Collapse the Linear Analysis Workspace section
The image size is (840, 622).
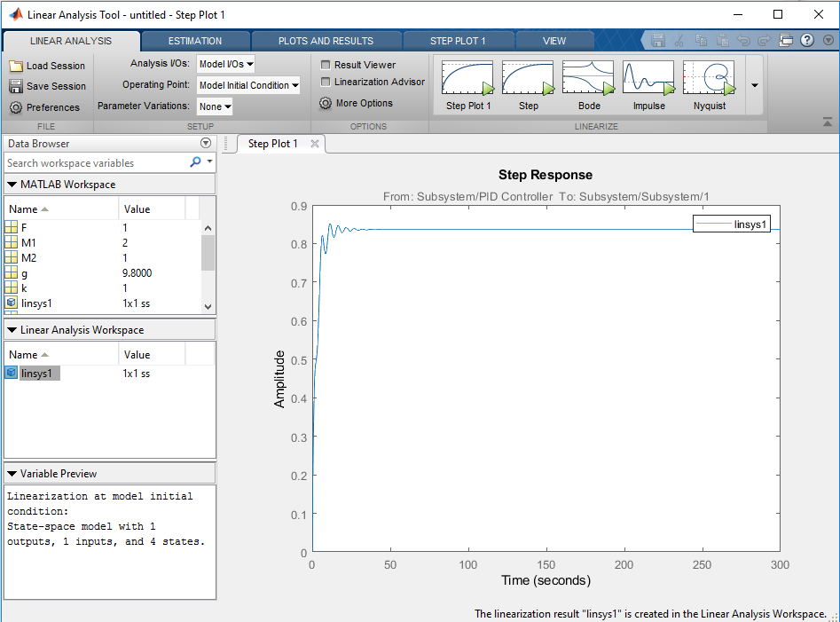pos(12,330)
